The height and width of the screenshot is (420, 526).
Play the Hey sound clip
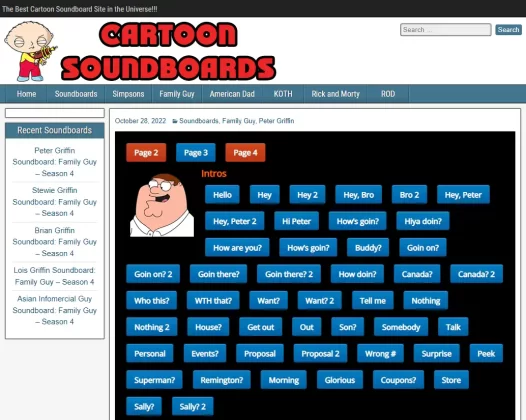(x=264, y=195)
